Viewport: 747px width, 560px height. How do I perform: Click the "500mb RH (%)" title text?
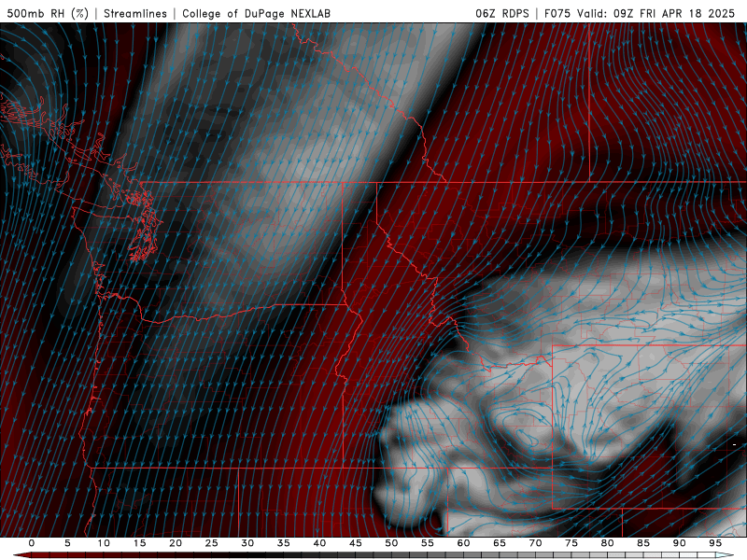click(48, 13)
